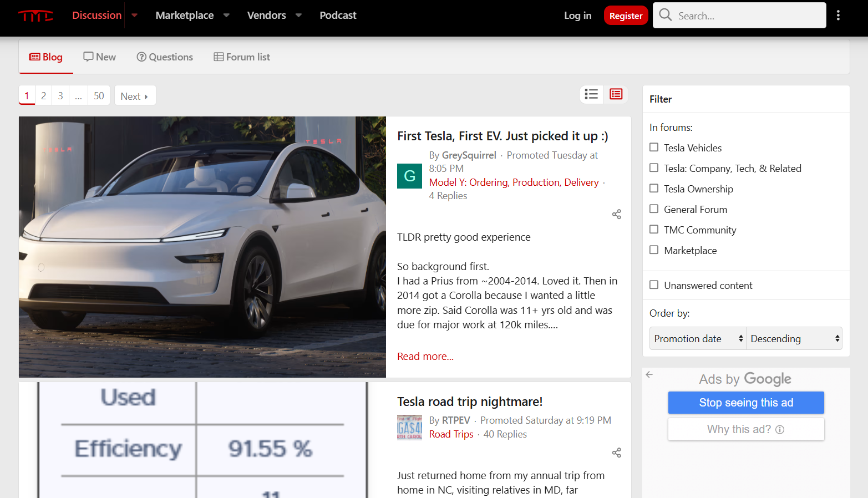Open the Efficiency table thumbnail image

(202, 440)
